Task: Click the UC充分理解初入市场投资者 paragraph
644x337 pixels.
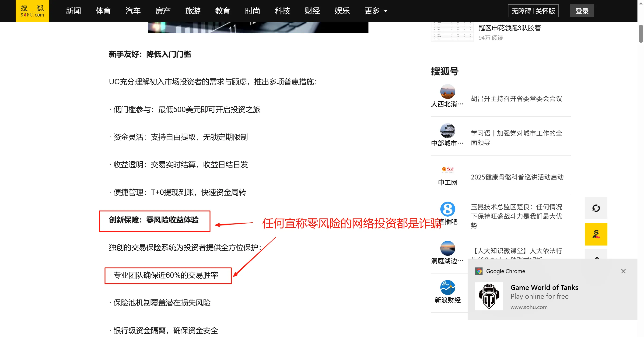Action: [x=213, y=82]
